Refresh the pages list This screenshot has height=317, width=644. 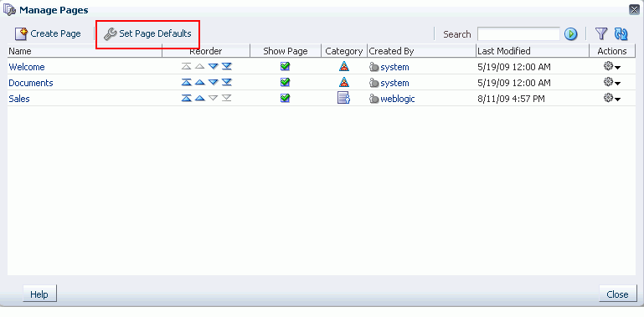coord(621,33)
